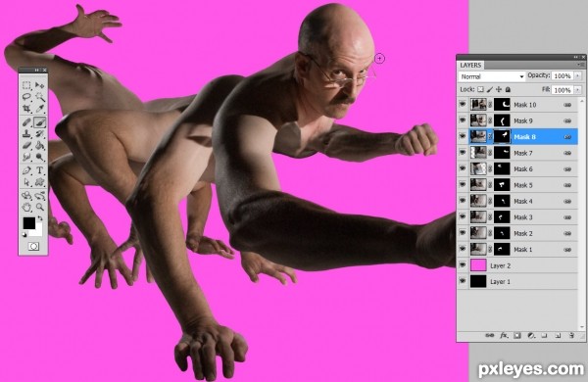This screenshot has height=382, width=588.
Task: Hide the Mask 5 layer
Action: click(463, 185)
